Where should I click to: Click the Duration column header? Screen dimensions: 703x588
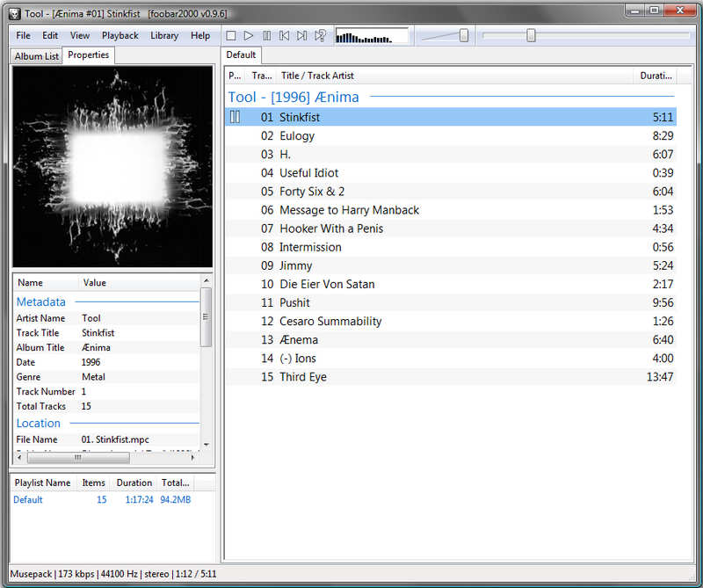coord(656,76)
